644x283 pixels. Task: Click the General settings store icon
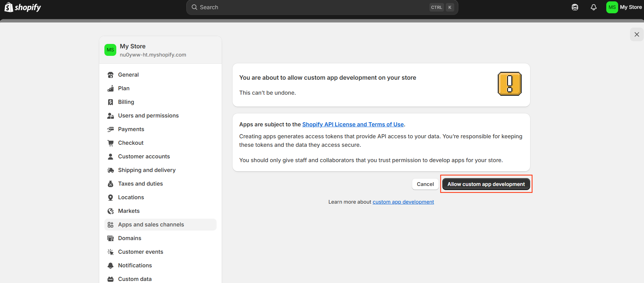[111, 75]
